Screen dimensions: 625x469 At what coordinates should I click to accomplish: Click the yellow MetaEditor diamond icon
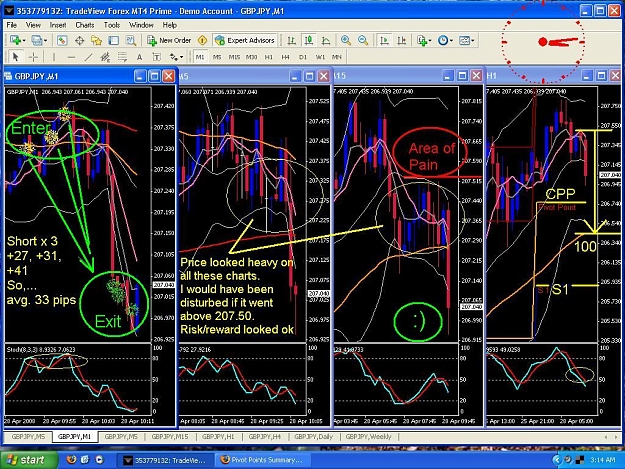click(x=202, y=40)
